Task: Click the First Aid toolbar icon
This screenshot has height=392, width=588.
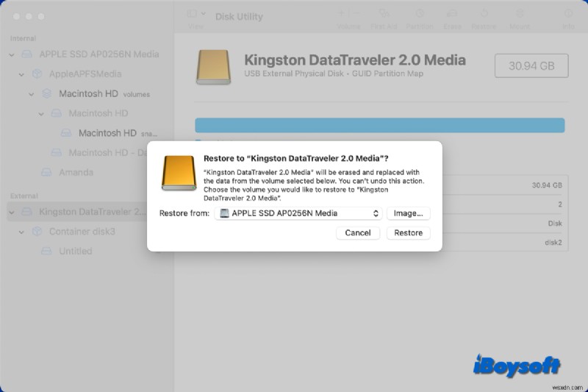Action: (384, 14)
